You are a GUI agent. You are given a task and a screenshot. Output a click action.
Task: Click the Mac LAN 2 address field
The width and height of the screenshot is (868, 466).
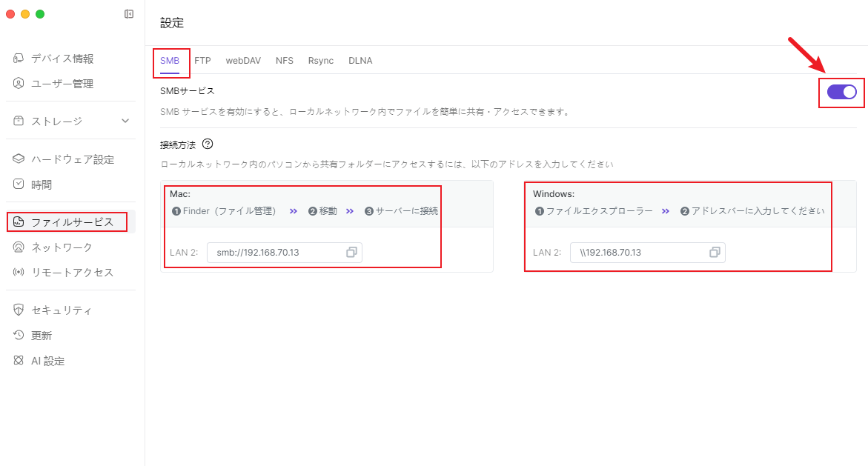pyautogui.click(x=274, y=253)
